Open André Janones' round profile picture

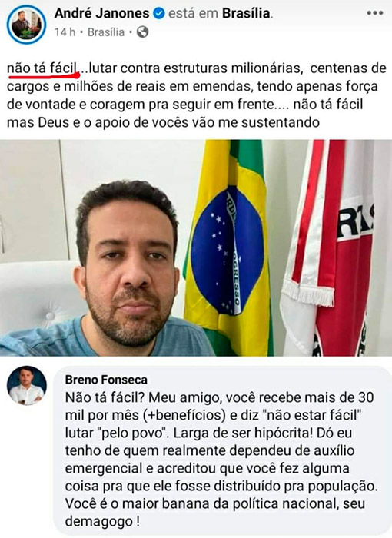point(26,24)
